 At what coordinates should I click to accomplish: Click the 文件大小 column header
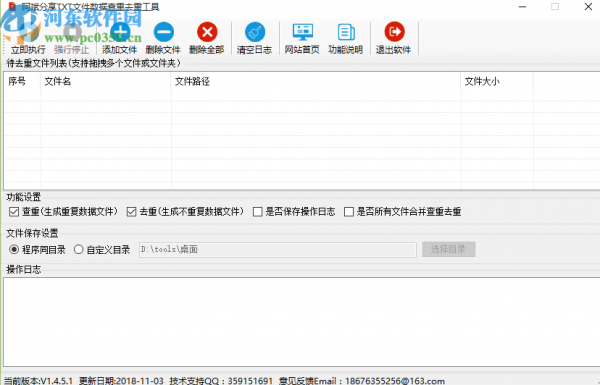[497, 81]
